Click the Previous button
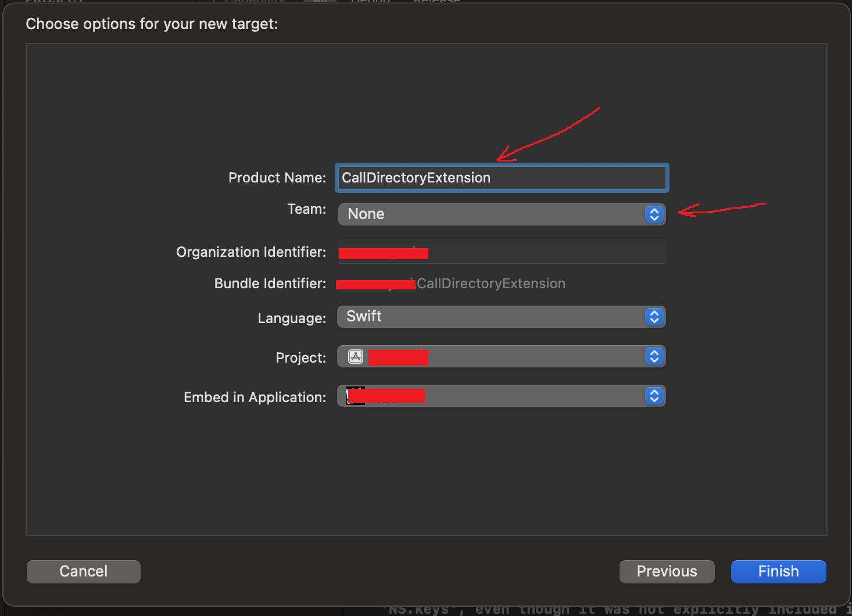This screenshot has height=616, width=852. pyautogui.click(x=667, y=571)
